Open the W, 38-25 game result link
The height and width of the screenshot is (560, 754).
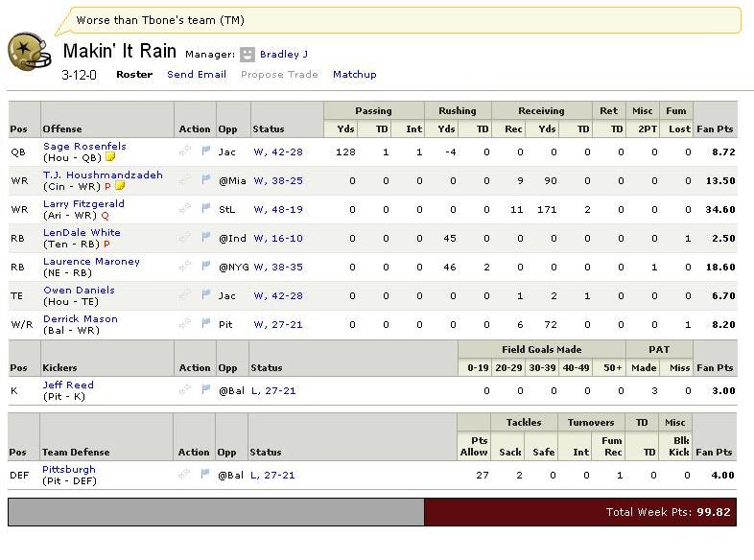278,180
